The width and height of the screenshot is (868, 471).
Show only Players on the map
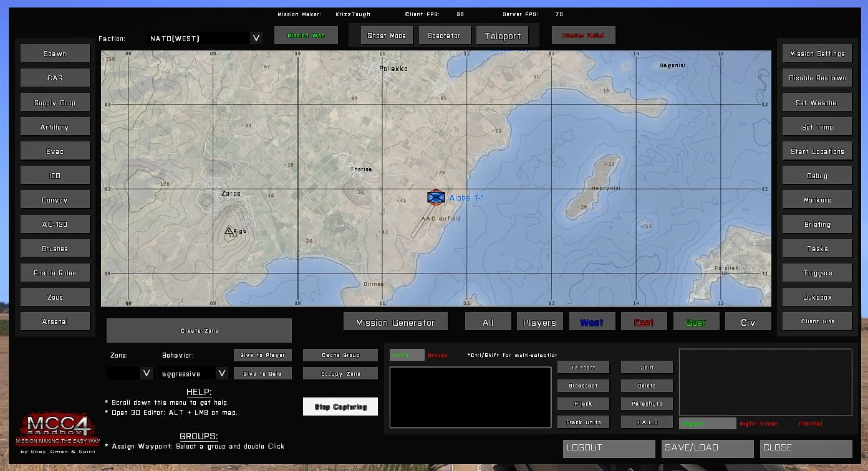coord(540,322)
